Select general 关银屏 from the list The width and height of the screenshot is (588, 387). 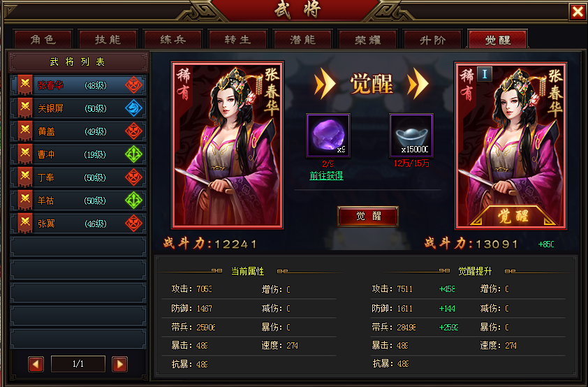coord(78,108)
